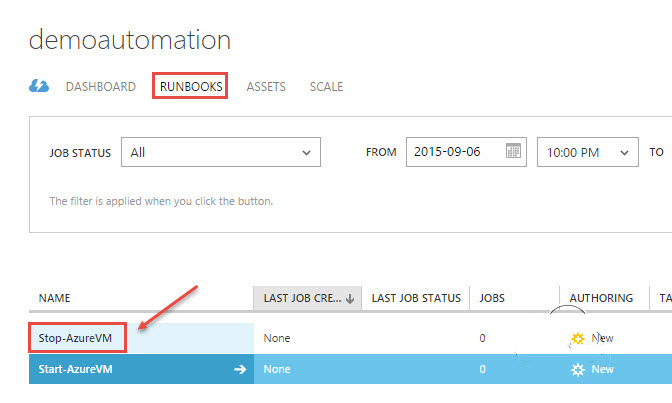Sort by the Authoring column header
Image resolution: width=672 pixels, height=403 pixels.
(x=601, y=298)
